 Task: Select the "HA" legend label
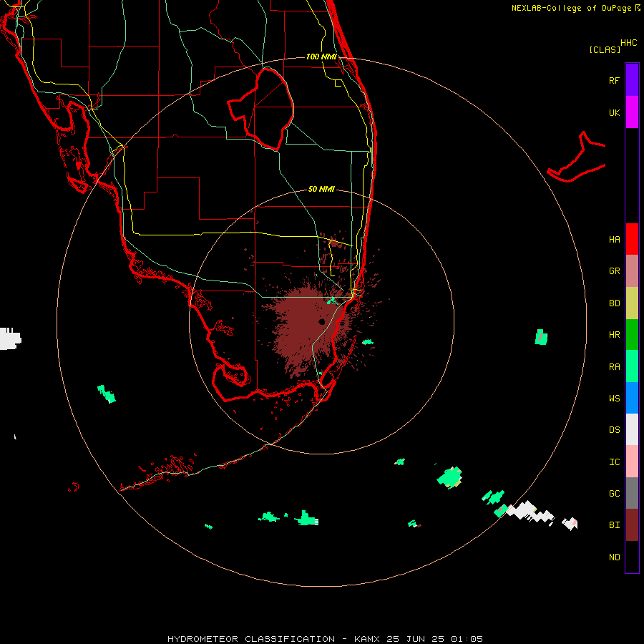[614, 240]
